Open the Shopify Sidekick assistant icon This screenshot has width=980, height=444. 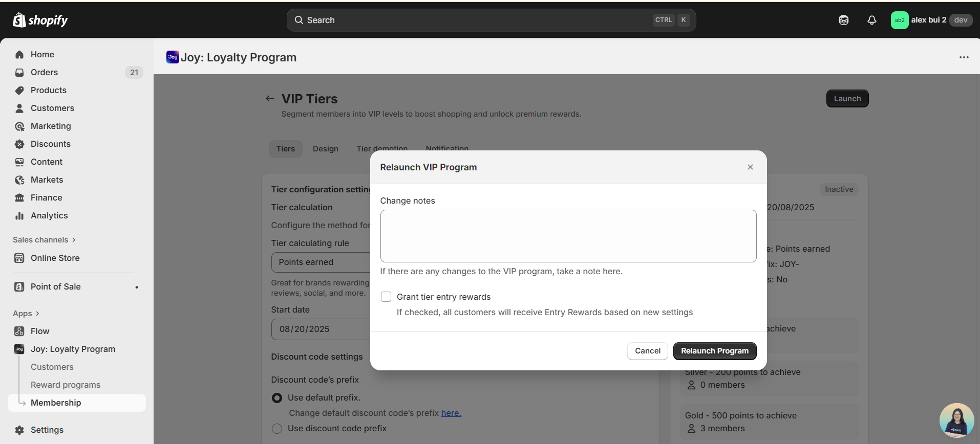click(x=844, y=20)
